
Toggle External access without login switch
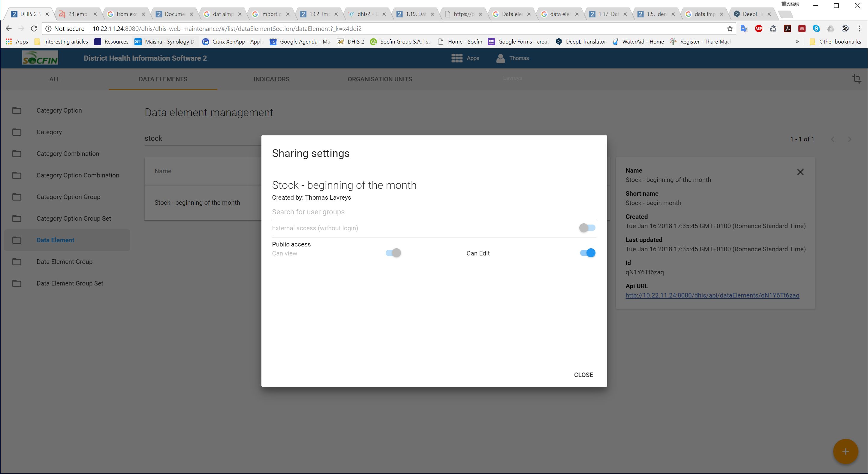[x=587, y=228]
